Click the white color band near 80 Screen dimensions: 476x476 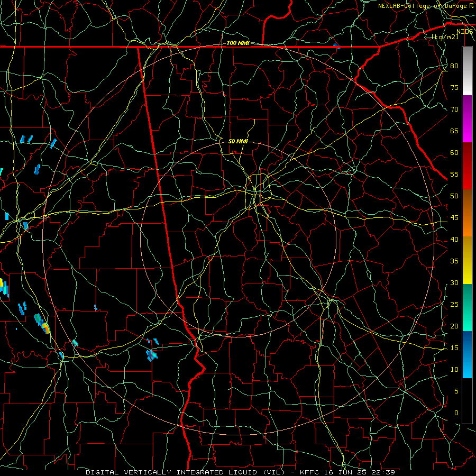click(467, 71)
